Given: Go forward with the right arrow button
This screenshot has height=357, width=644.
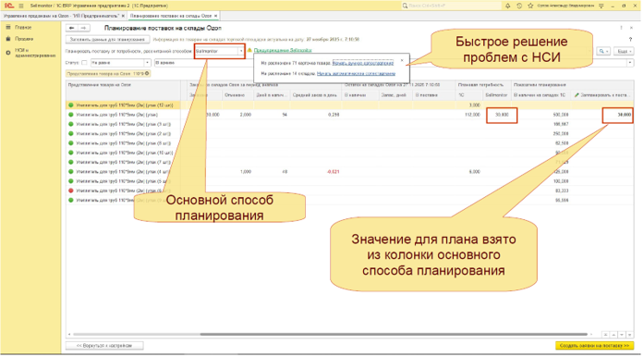Looking at the screenshot, I should pos(84,28).
